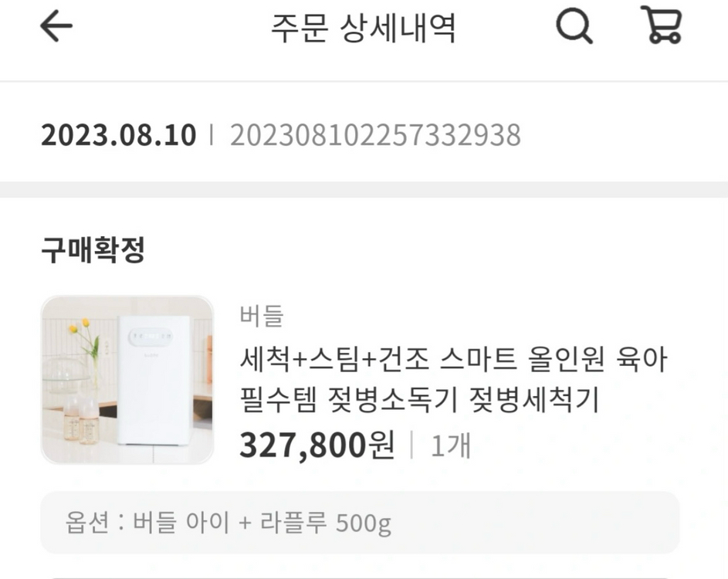728x579 pixels.
Task: Select the order date 2023.08.10
Action: [x=117, y=134]
